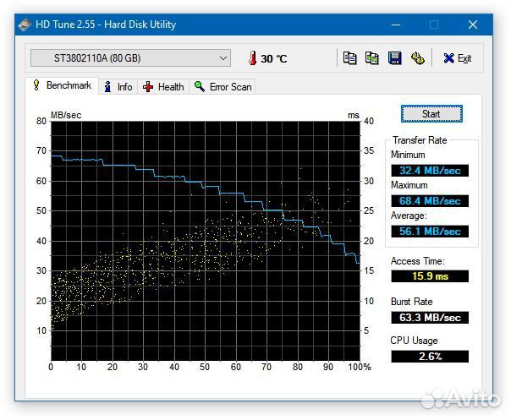
Task: Click the copy screenshot to clipboard icon
Action: 372,58
